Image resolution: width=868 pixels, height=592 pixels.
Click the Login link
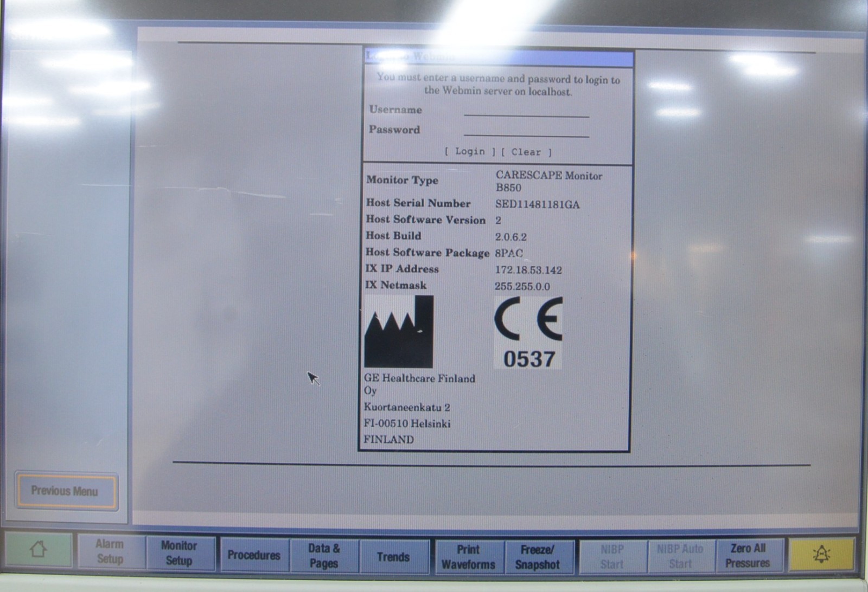(x=470, y=152)
